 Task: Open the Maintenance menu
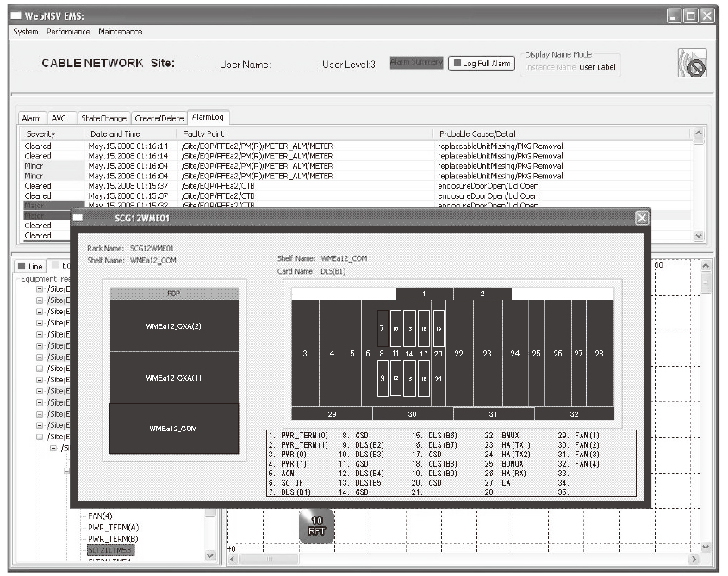[x=121, y=32]
